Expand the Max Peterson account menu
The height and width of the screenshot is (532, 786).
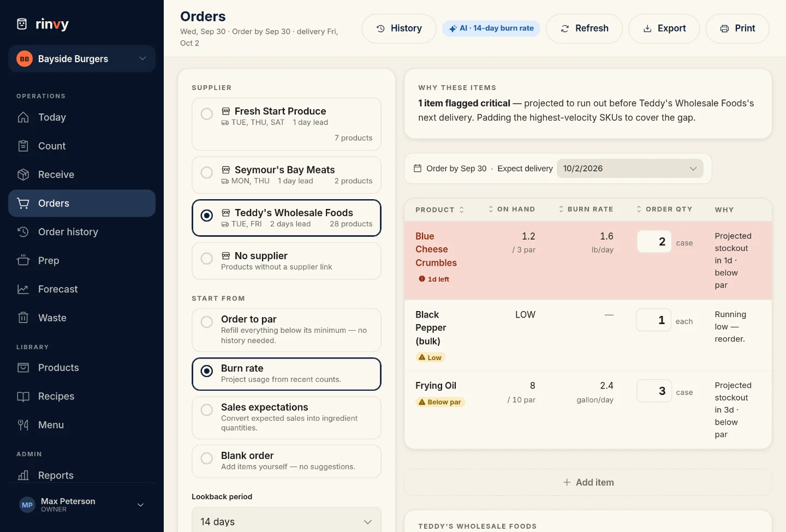[82, 505]
